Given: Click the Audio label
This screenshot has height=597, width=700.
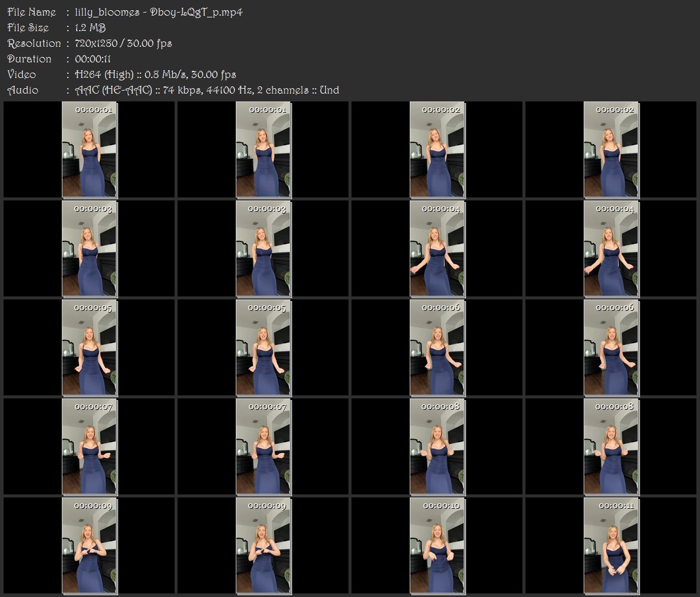Looking at the screenshot, I should [23, 90].
